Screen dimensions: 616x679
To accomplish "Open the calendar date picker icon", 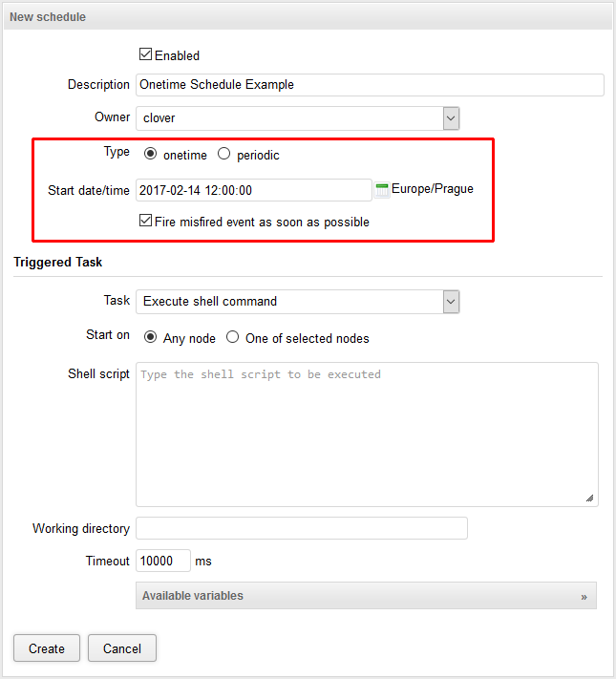I will 382,190.
